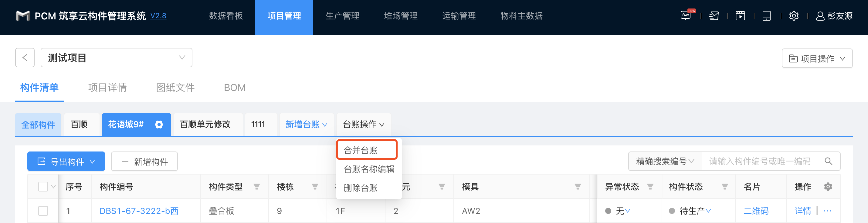Tick the select-all checkbox in table header
This screenshot has height=223, width=868.
coord(43,187)
